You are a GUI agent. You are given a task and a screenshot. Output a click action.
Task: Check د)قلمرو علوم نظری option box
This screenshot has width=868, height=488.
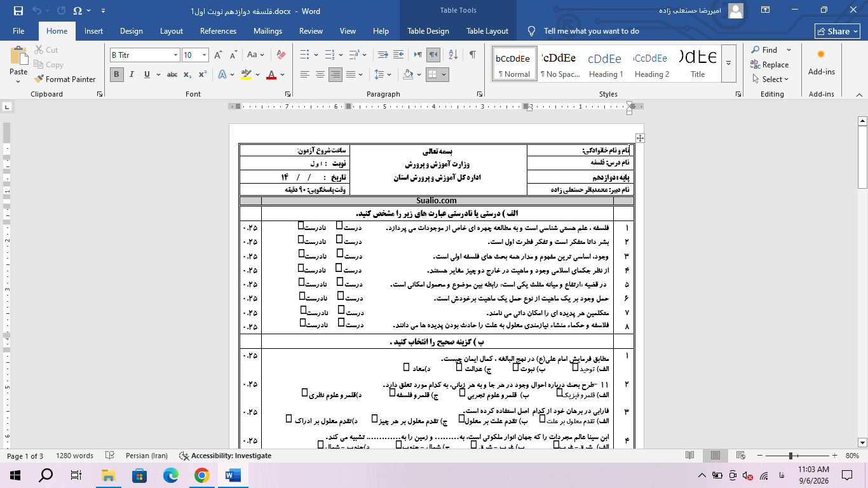(x=304, y=393)
